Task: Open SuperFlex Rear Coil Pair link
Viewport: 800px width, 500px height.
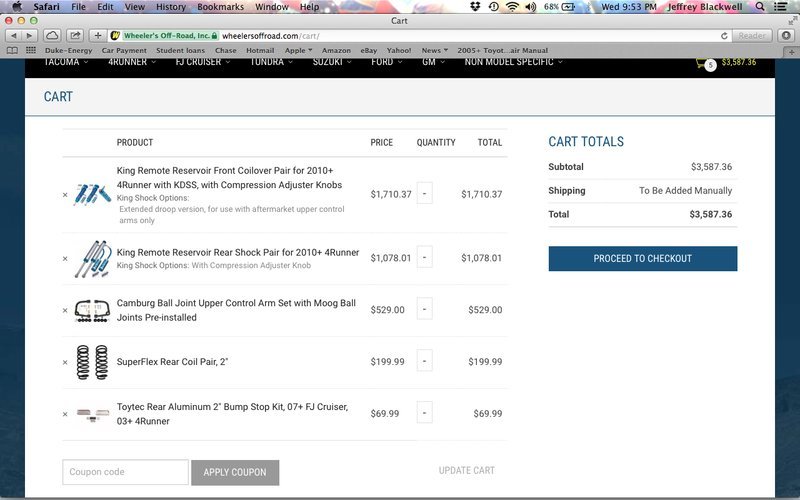Action: point(172,362)
